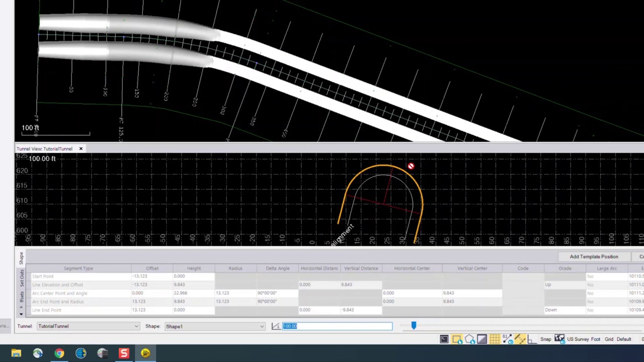Click the yellow active application icon on taskbar

(145, 353)
